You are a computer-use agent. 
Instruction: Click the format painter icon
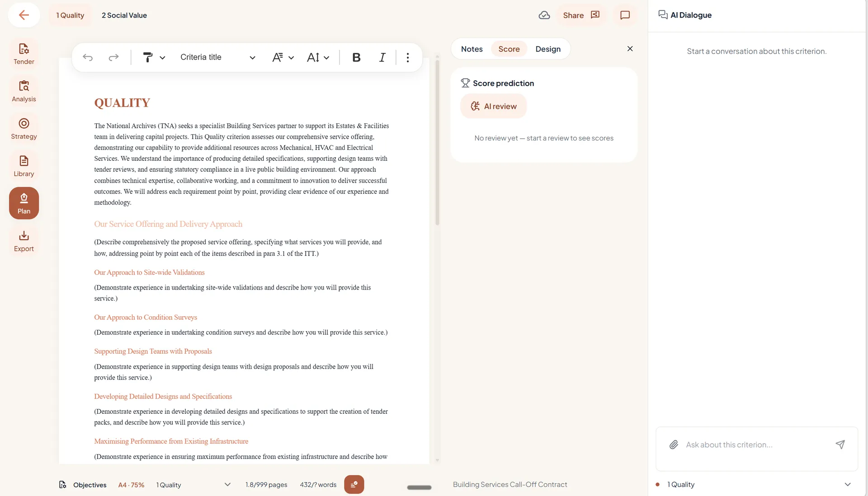(147, 57)
